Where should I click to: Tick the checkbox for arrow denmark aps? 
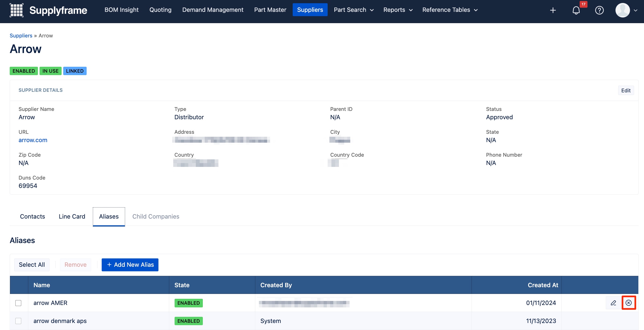tap(18, 321)
